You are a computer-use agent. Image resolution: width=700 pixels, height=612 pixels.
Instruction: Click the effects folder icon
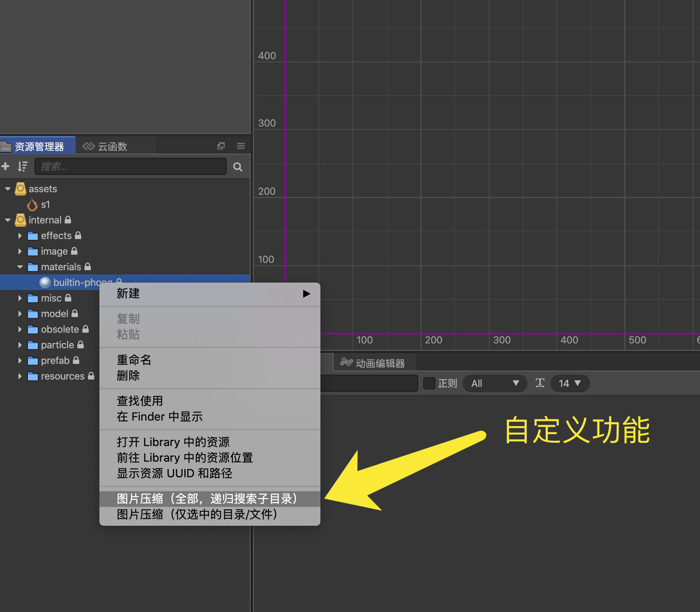33,236
